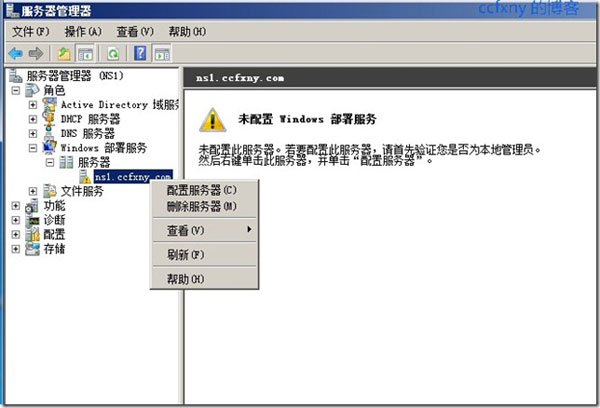Click the DHCP 服务器 role icon
This screenshot has height=408, width=600.
(x=49, y=119)
